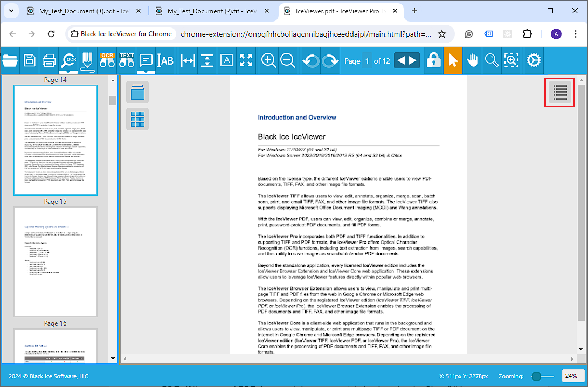Expand the OCR tool dropdown arrow
This screenshot has height=387, width=588.
pyautogui.click(x=68, y=72)
